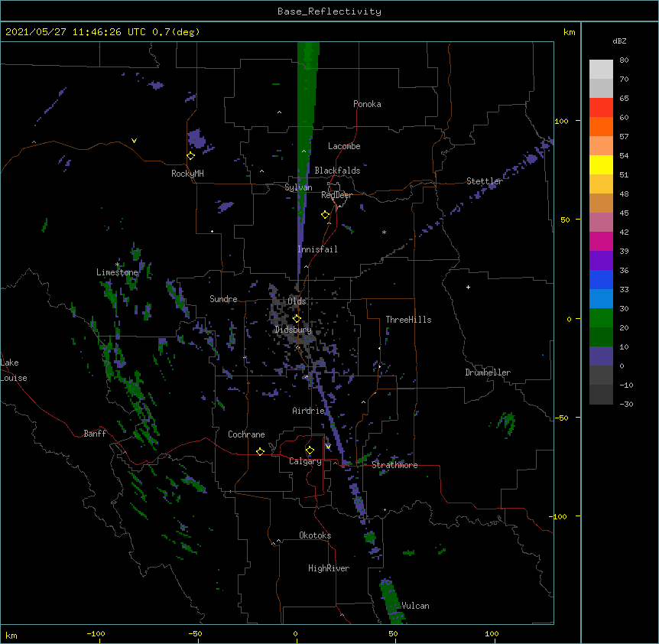Click the Drumheller label
This screenshot has width=659, height=644.
(x=488, y=372)
